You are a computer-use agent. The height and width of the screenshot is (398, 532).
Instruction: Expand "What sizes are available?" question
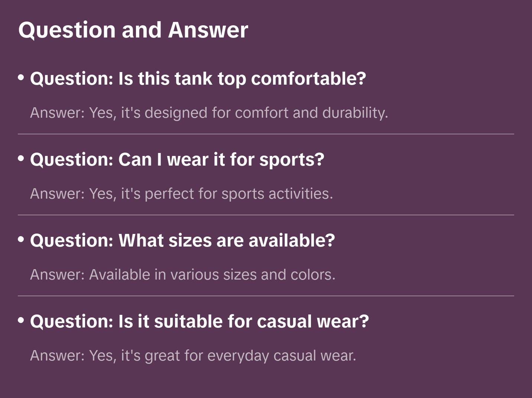click(x=182, y=241)
